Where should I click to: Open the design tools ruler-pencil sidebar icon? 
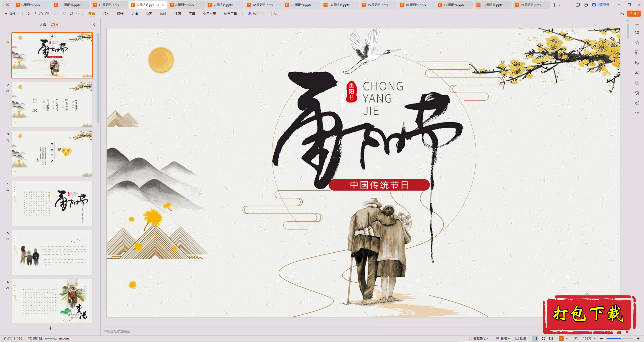[637, 73]
